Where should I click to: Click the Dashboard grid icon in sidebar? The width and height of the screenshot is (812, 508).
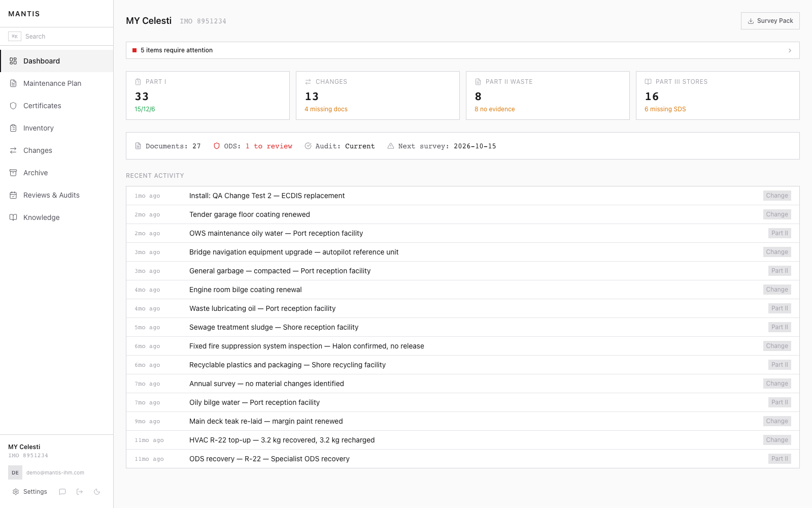pyautogui.click(x=13, y=61)
